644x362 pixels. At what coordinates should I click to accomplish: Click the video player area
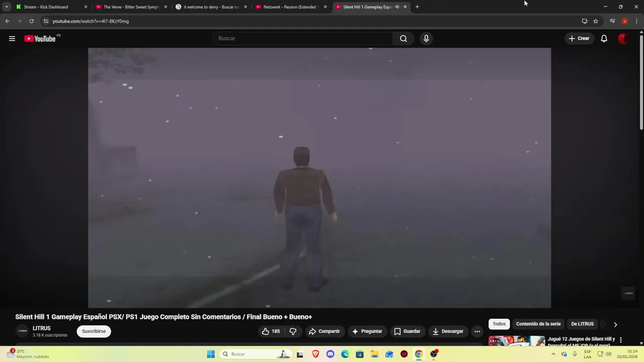coord(319,177)
